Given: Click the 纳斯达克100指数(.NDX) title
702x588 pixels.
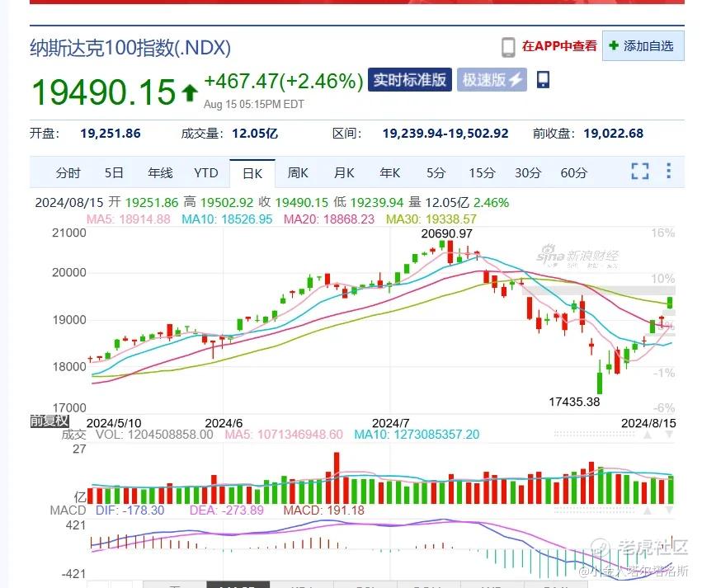Looking at the screenshot, I should (130, 48).
